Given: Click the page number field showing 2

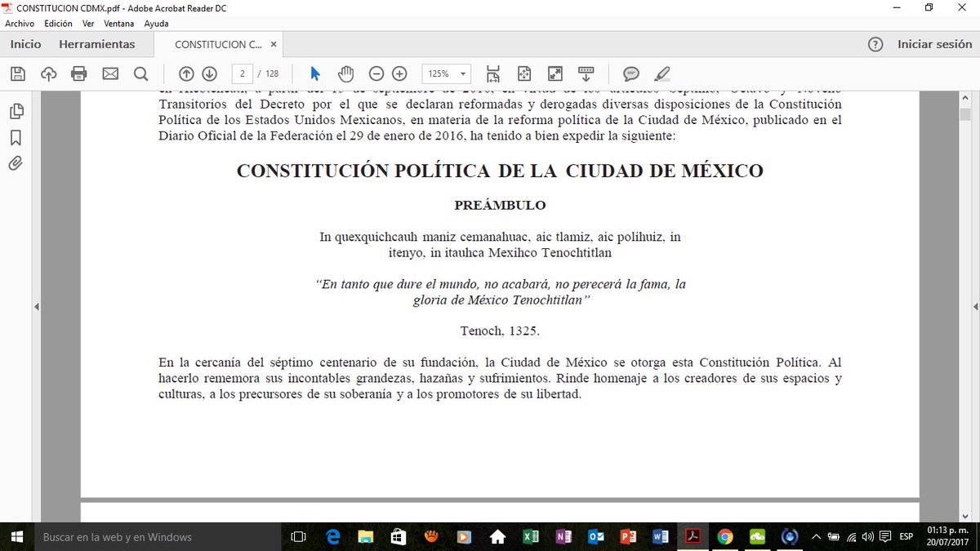Looking at the screenshot, I should 242,74.
